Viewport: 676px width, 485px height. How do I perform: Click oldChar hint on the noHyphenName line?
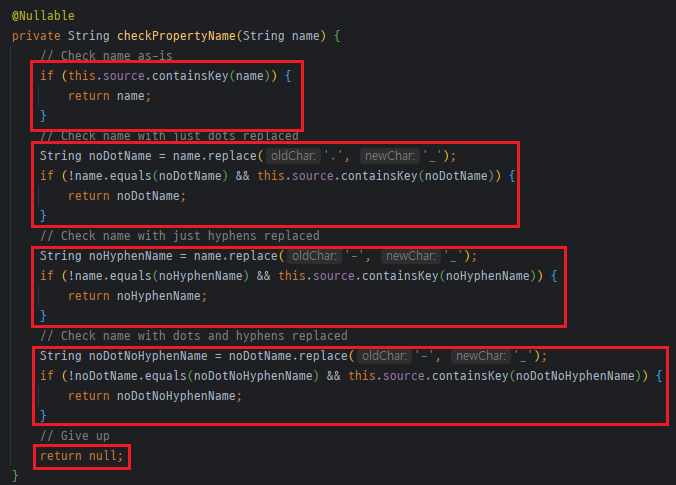(314, 256)
